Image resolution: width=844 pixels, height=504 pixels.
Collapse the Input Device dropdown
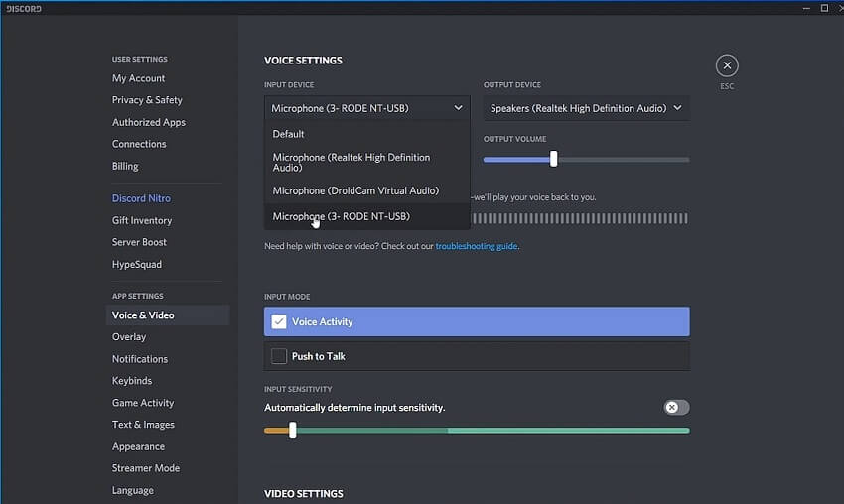366,108
